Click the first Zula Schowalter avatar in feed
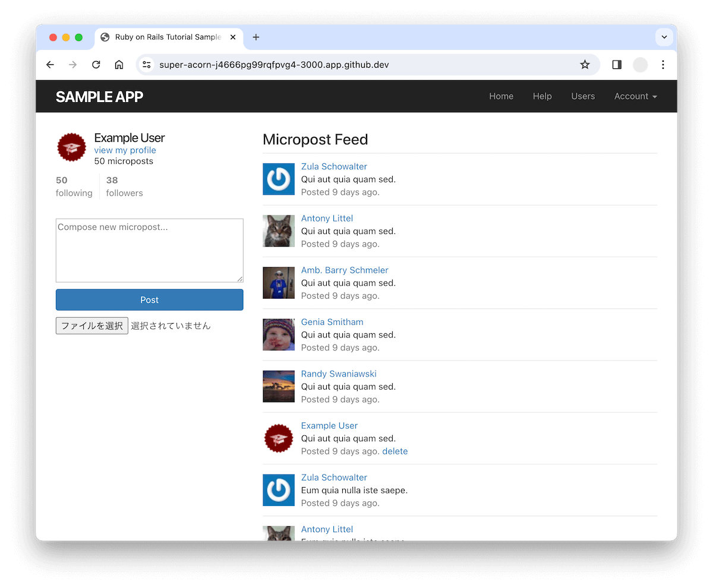 [279, 179]
